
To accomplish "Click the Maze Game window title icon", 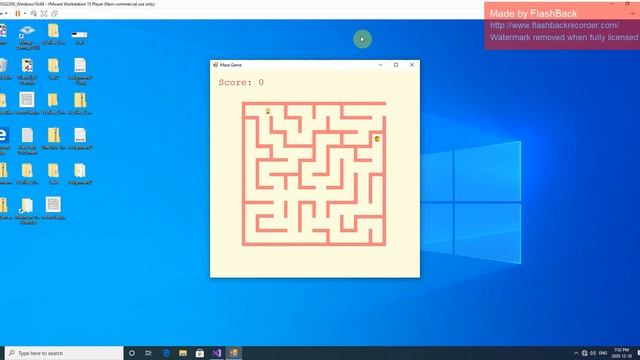I will (x=215, y=65).
